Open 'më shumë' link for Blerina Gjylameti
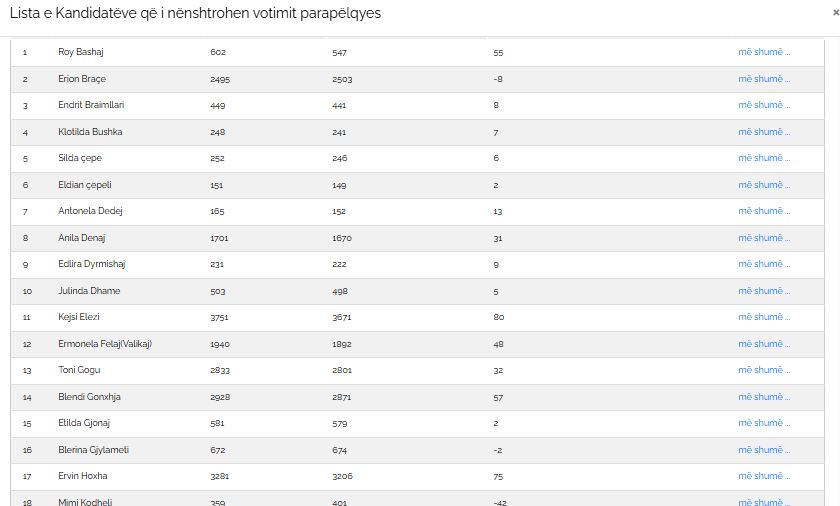Screen dimensions: 840x506 click(764, 450)
